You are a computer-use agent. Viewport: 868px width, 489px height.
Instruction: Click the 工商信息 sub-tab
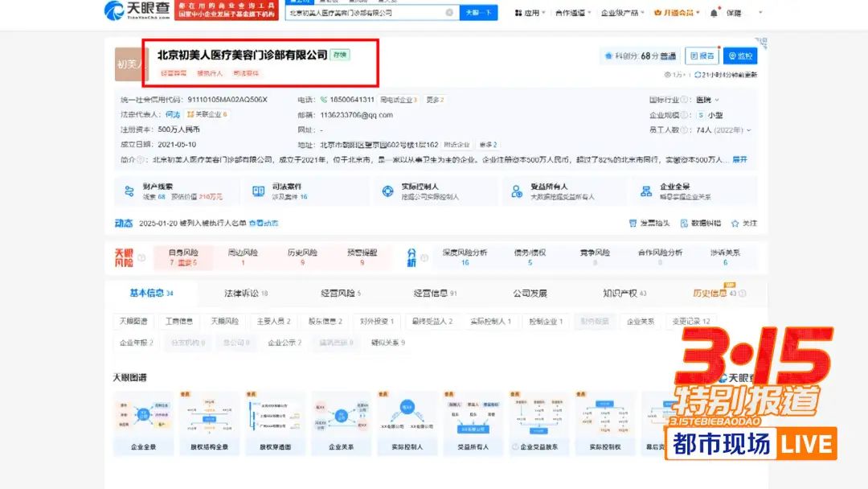coord(179,321)
